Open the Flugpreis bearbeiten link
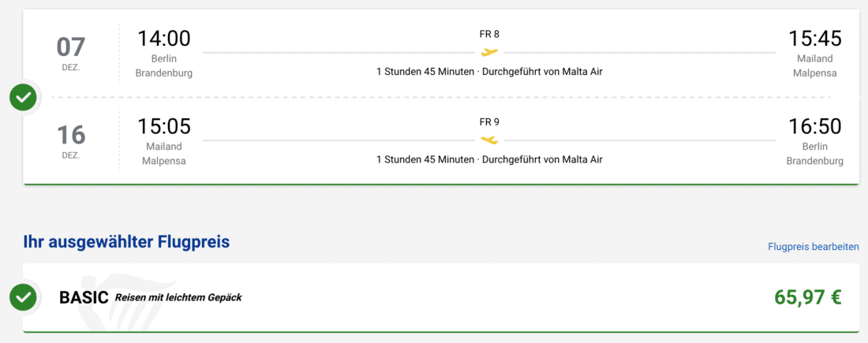The height and width of the screenshot is (343, 868). 813,247
